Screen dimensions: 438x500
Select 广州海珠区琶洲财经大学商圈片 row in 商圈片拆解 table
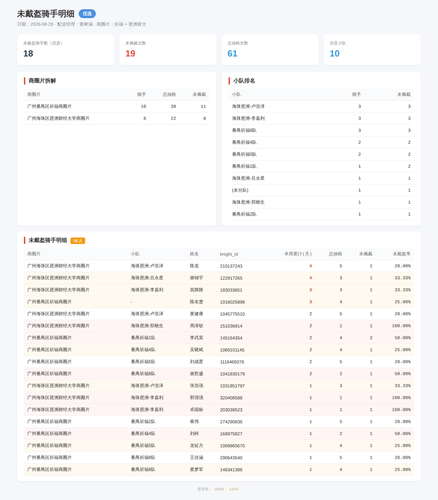pyautogui.click(x=117, y=118)
